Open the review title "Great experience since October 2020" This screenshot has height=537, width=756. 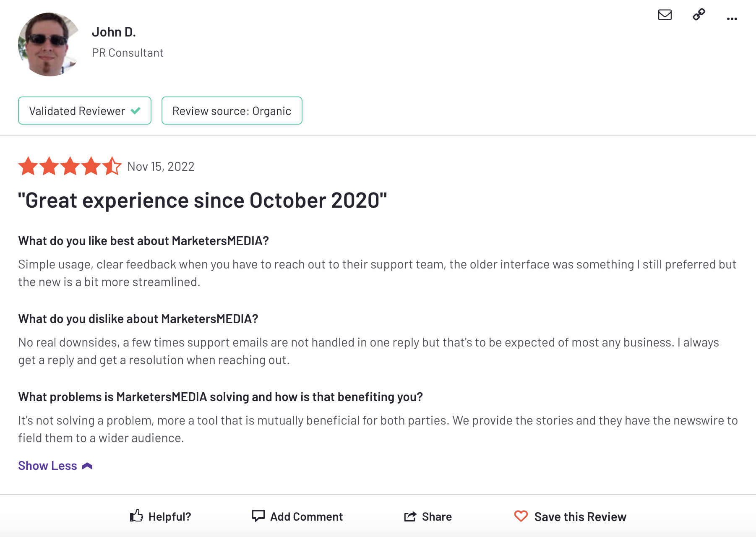(202, 201)
